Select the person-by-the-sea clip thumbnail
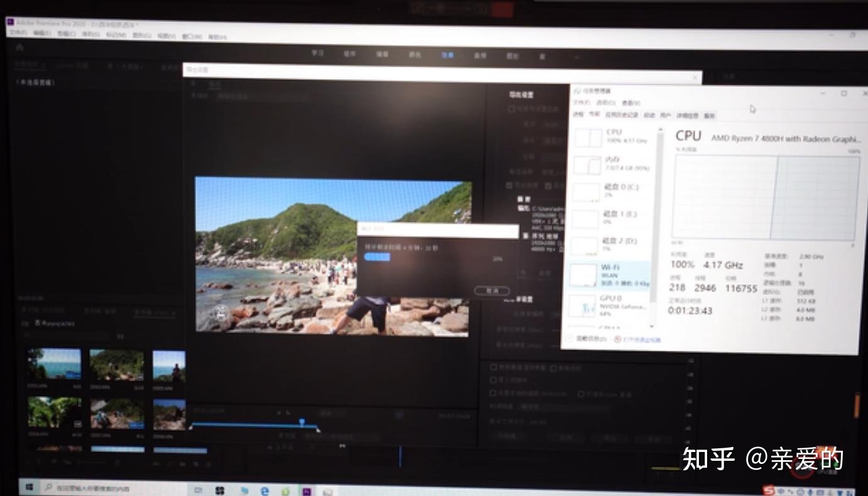Image resolution: width=868 pixels, height=496 pixels. [169, 366]
